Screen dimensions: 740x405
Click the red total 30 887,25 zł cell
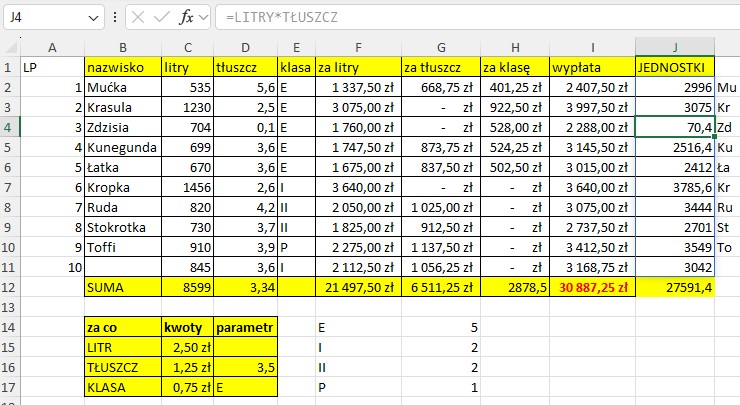(592, 287)
